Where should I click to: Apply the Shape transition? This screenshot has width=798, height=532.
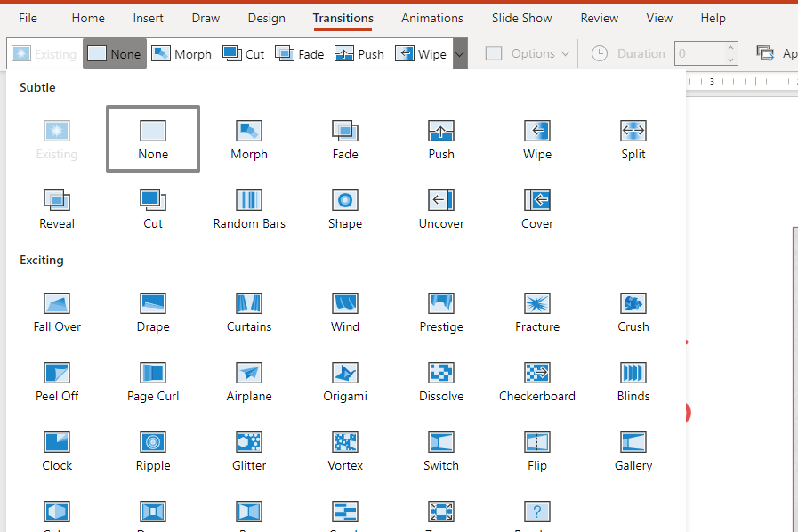(x=344, y=207)
